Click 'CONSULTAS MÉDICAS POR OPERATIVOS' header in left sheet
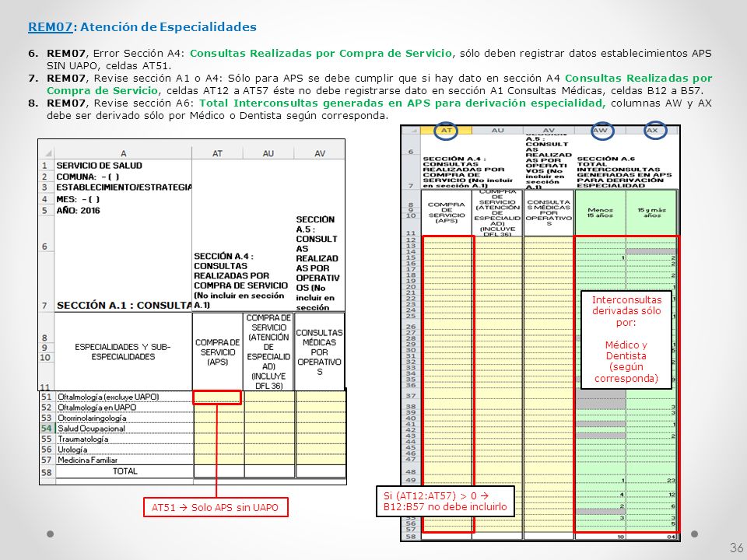The height and width of the screenshot is (560, 747). [319, 352]
